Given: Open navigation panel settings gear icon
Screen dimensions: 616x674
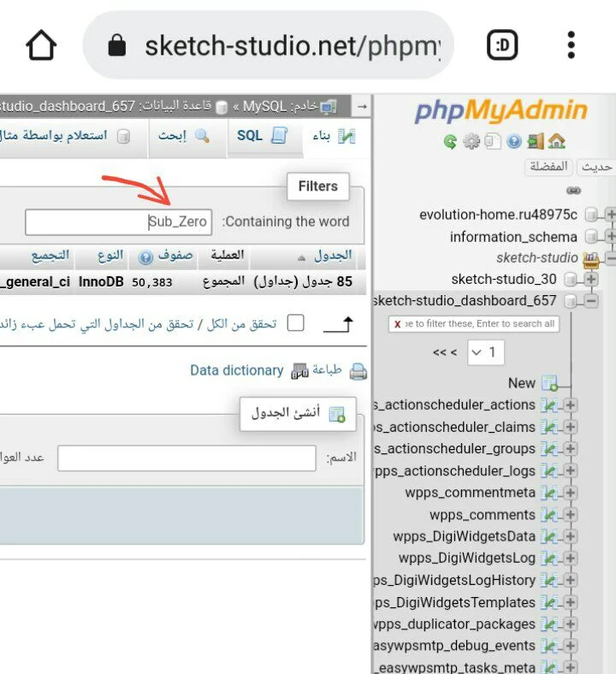Looking at the screenshot, I should 471,141.
